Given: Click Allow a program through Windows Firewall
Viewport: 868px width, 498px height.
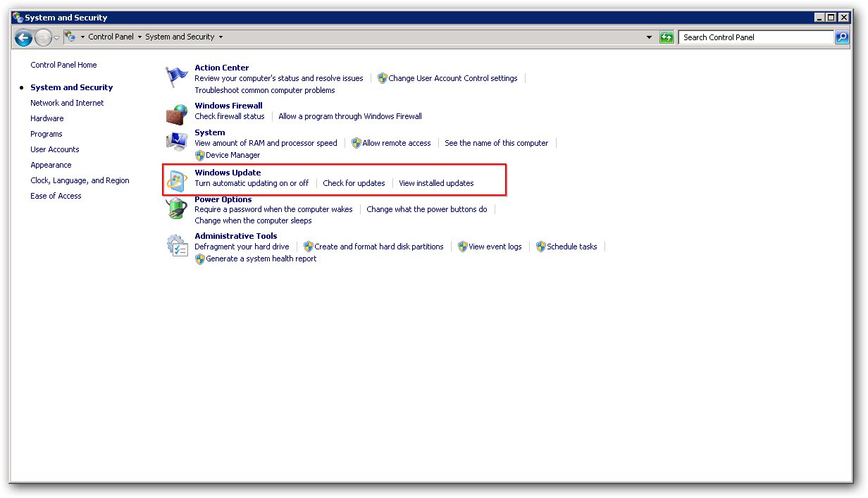Looking at the screenshot, I should [x=350, y=116].
